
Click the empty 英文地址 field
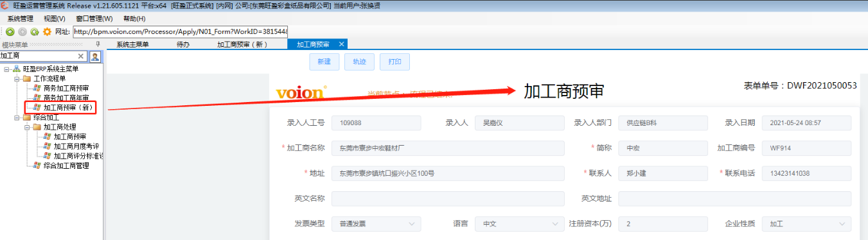coord(735,199)
